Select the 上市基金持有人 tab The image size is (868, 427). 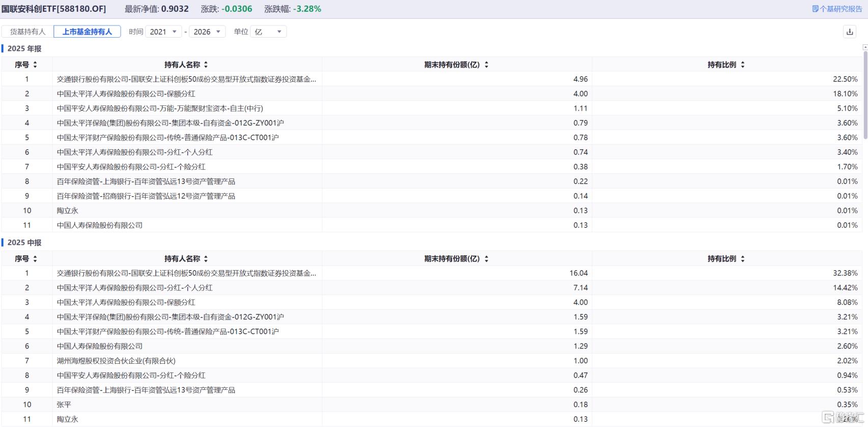click(x=87, y=32)
